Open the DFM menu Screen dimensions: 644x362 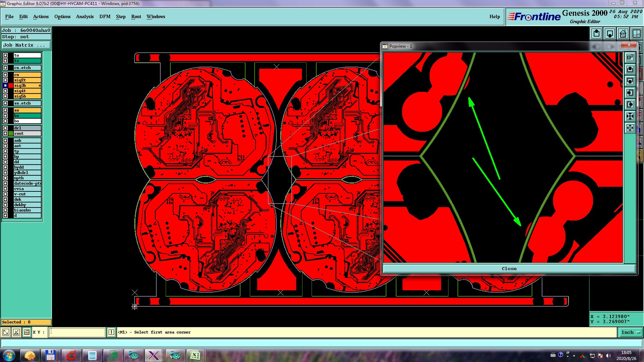tap(105, 16)
